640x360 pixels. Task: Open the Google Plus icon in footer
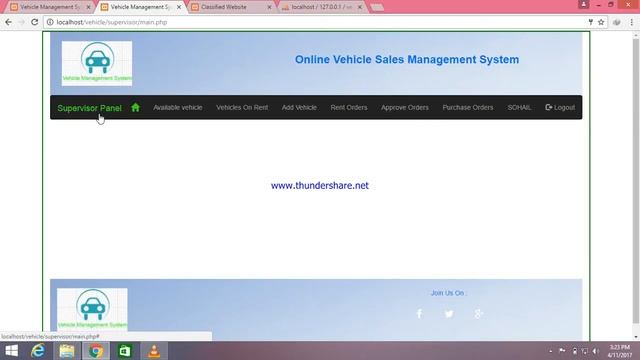478,313
